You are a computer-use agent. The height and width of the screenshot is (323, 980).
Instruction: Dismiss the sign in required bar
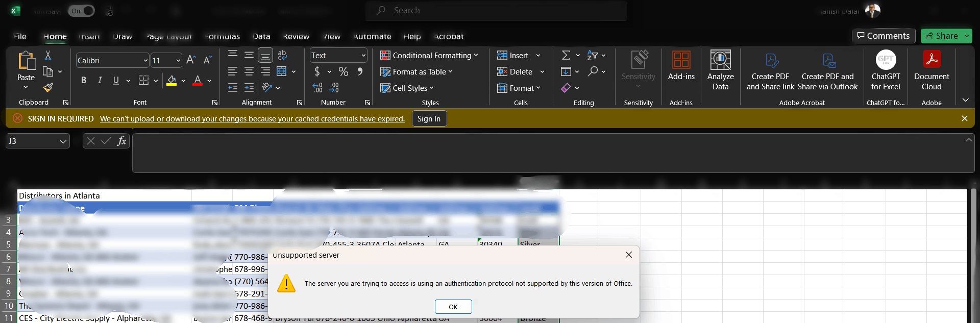pos(964,118)
